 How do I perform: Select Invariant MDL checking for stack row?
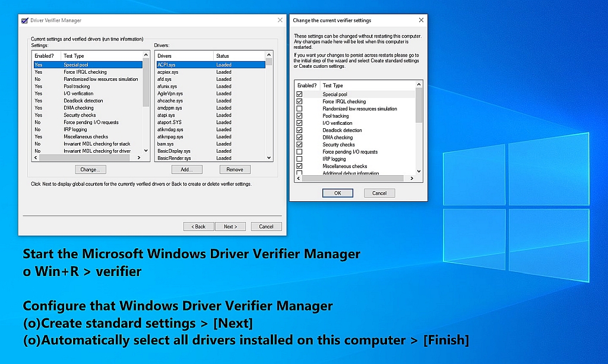tap(88, 144)
